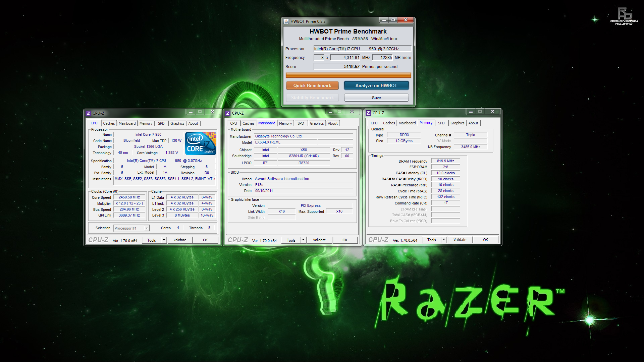The image size is (644, 362).
Task: Click the QPI Link value 3689.37 MHz
Action: coord(129,216)
